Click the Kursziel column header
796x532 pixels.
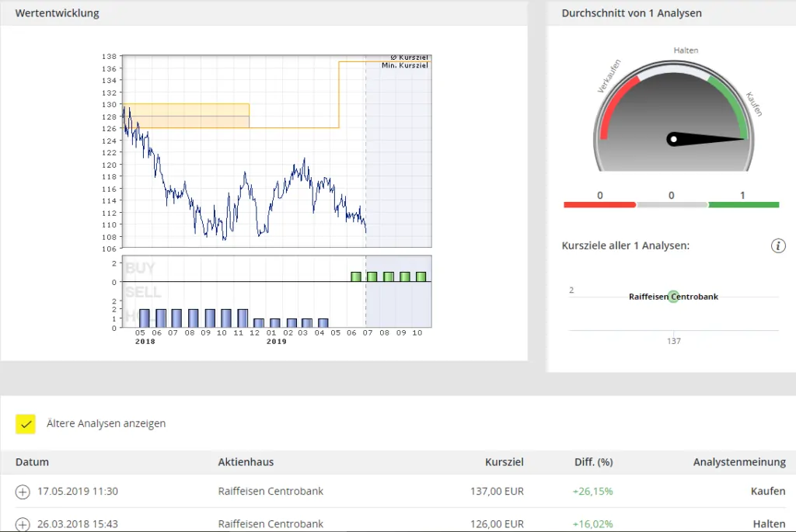[504, 462]
